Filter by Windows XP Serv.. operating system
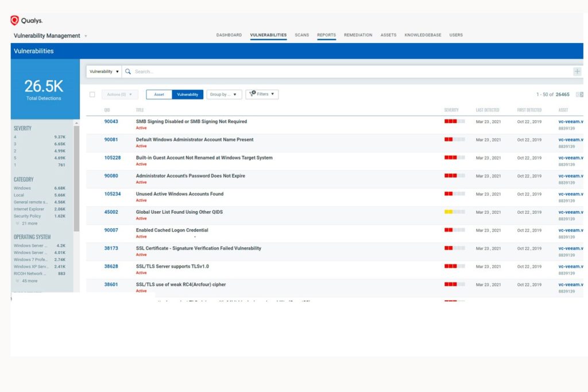The image size is (588, 392). (40, 267)
